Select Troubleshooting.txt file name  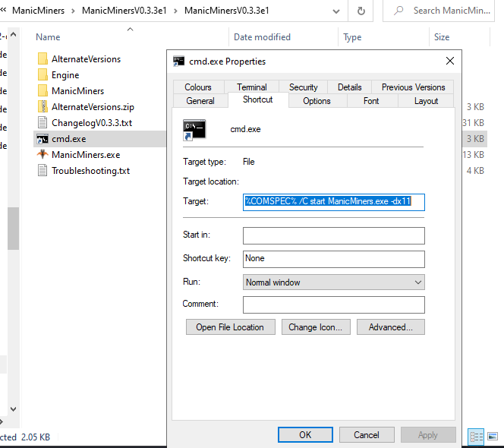[x=90, y=171]
